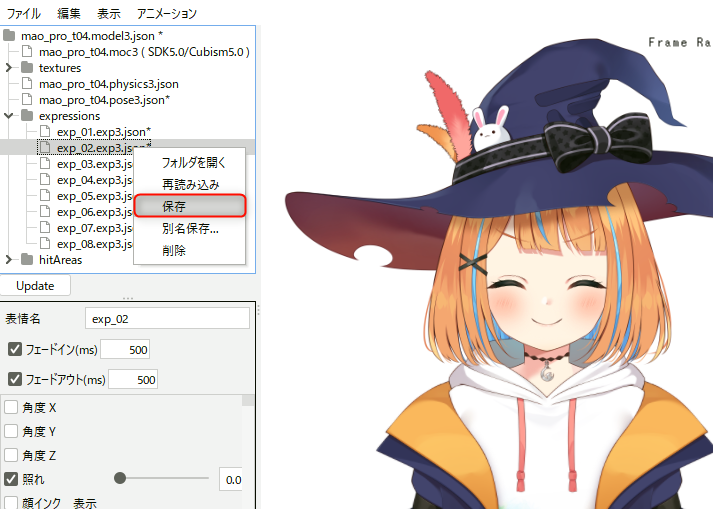Collapse the expressions folder arrow

pos(10,116)
